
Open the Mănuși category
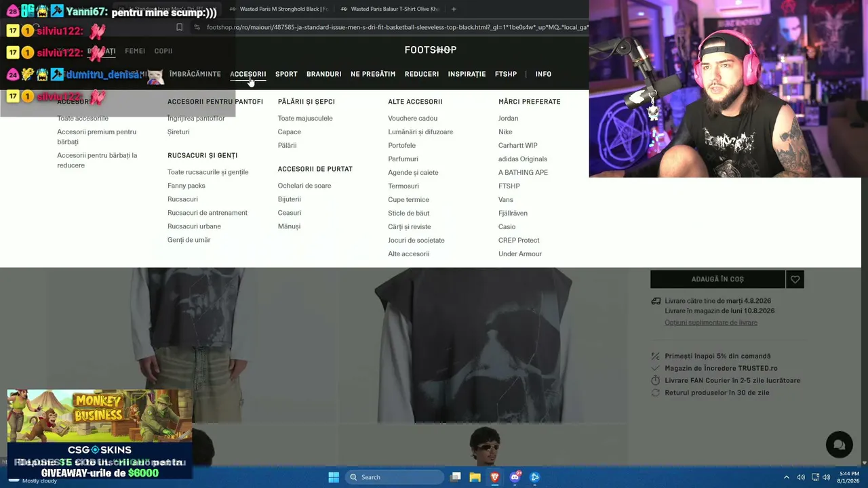pyautogui.click(x=289, y=226)
